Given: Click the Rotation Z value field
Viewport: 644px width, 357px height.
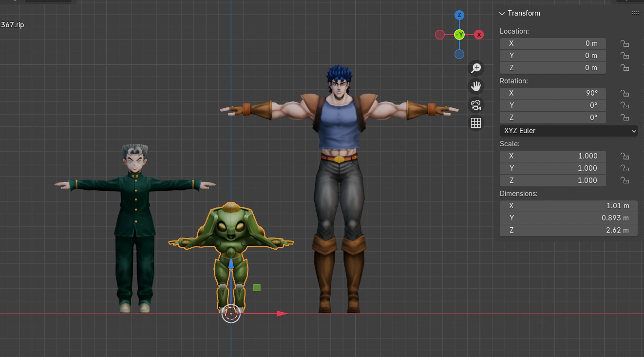Looking at the screenshot, I should click(x=553, y=118).
